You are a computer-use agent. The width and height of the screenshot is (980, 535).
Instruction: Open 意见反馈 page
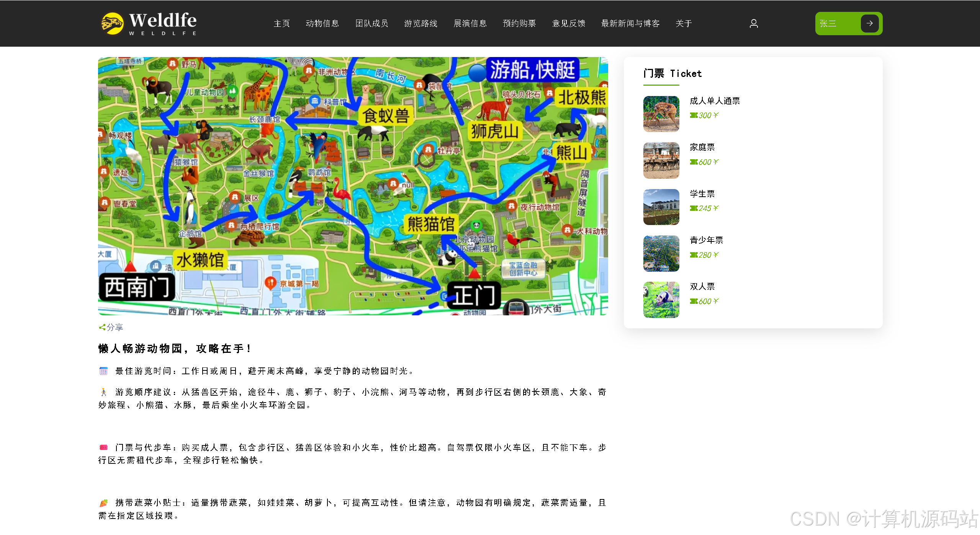point(568,23)
